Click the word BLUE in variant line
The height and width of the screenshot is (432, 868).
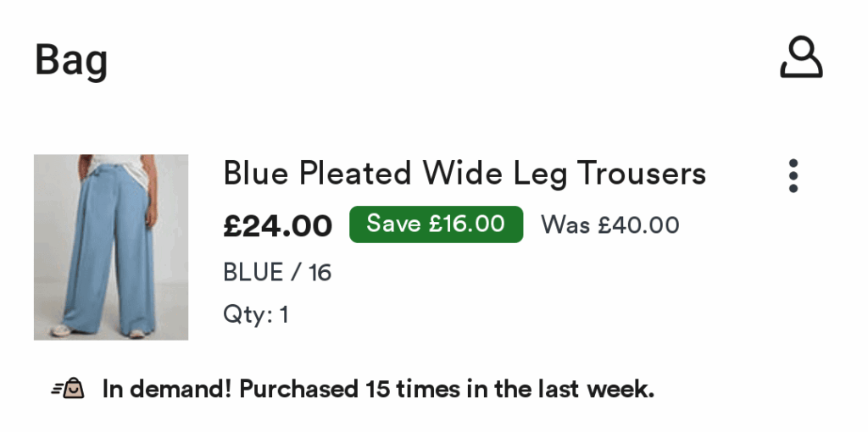[x=253, y=273]
